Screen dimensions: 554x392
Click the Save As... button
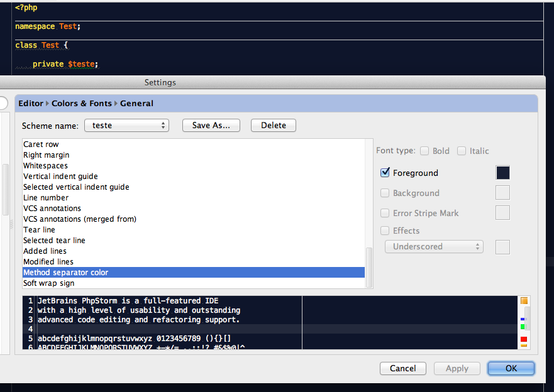coord(211,125)
